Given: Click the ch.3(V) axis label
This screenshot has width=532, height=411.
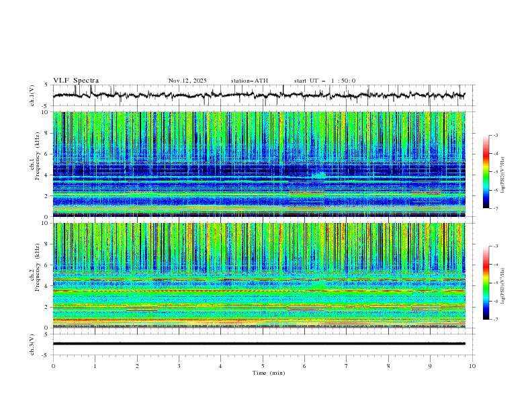Looking at the screenshot, I should pos(32,345).
